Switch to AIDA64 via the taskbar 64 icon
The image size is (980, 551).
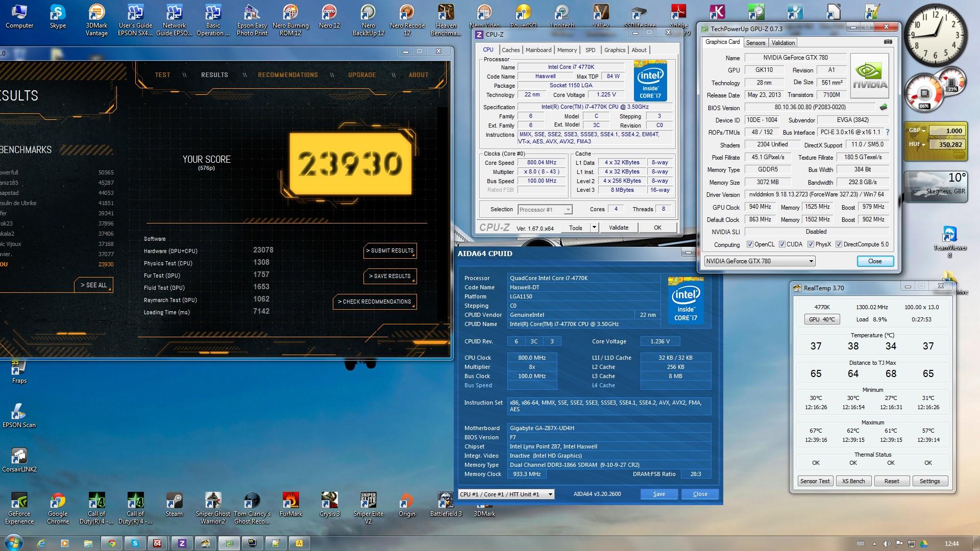(158, 543)
